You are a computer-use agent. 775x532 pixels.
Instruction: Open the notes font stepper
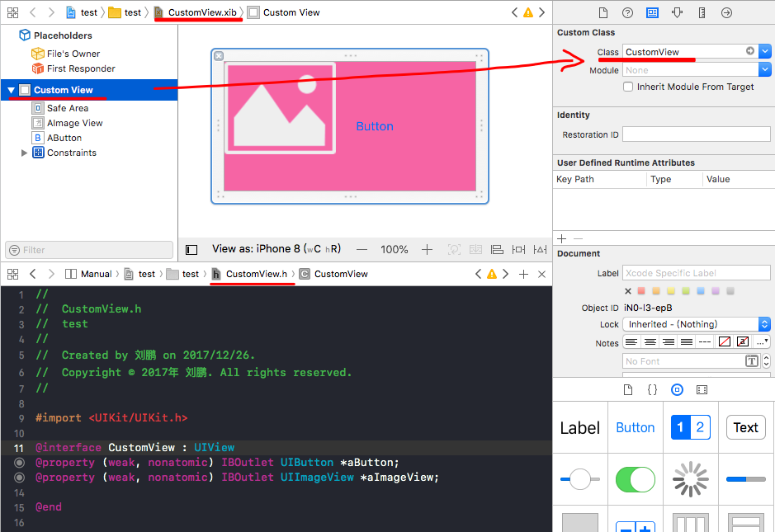pyautogui.click(x=766, y=361)
